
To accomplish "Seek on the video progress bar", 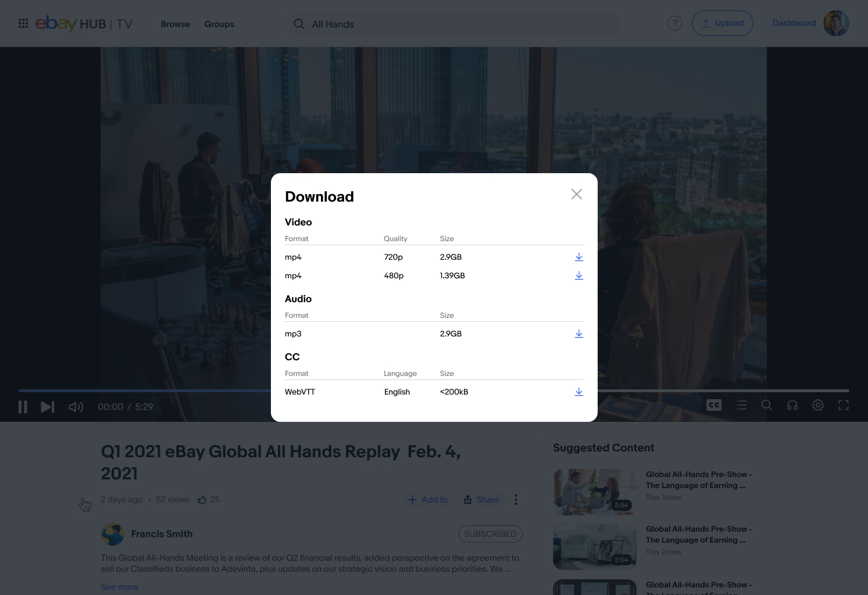I will 434,390.
